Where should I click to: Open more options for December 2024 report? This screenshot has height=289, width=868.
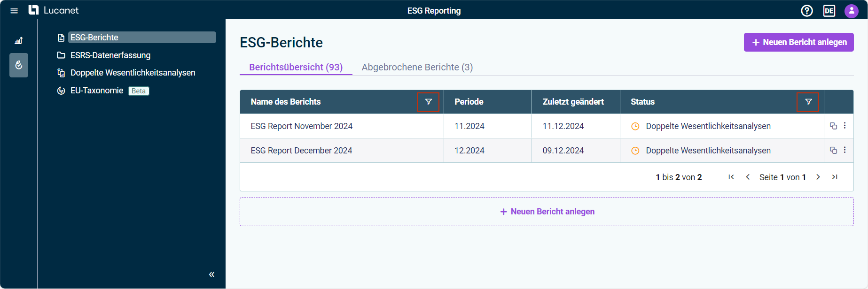845,150
